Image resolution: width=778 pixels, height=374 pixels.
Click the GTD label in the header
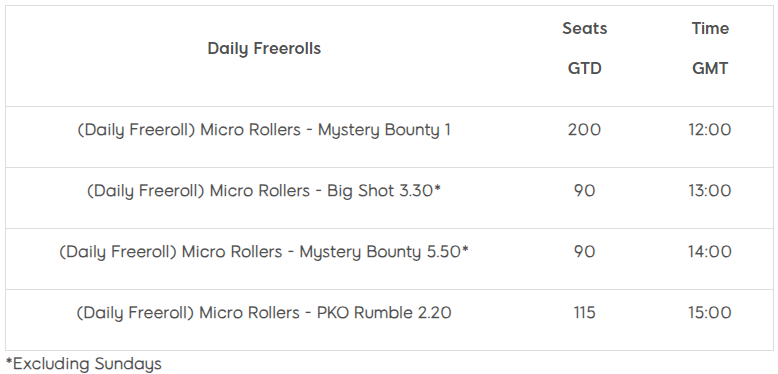pos(584,68)
